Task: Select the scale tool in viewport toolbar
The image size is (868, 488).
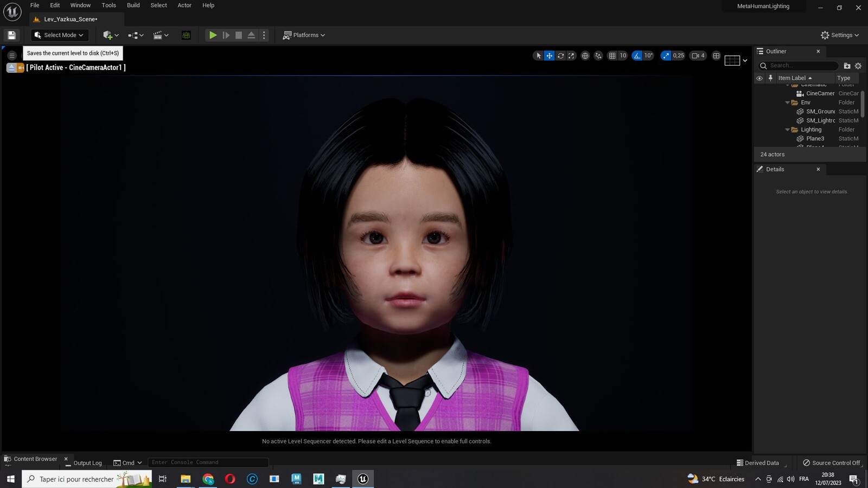Action: (571, 55)
